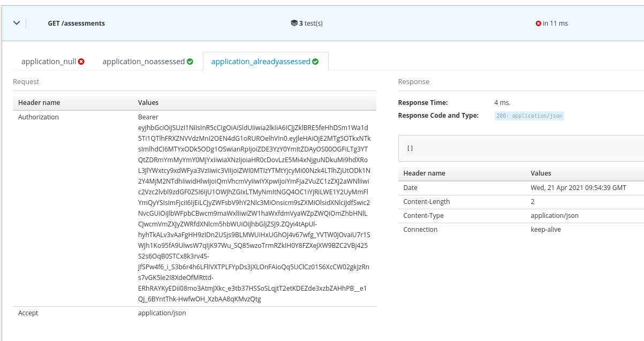Click the Date header name cell
Viewport: 644px width, 341px height.
(411, 188)
